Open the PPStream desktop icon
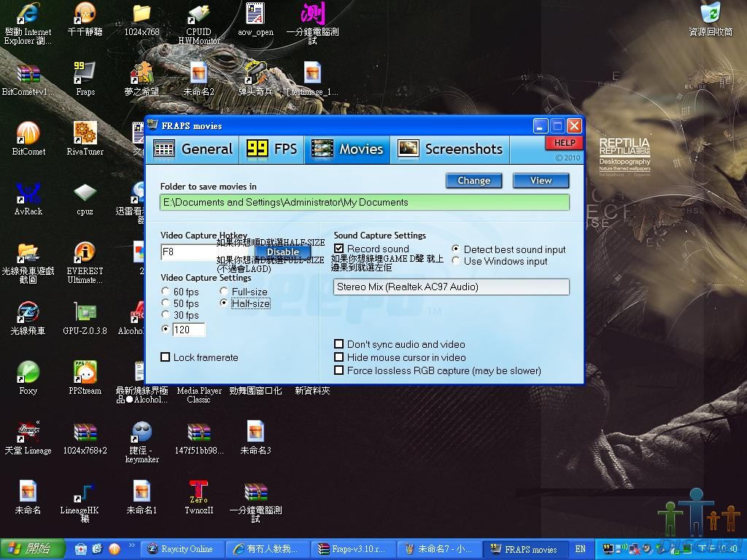 point(85,373)
